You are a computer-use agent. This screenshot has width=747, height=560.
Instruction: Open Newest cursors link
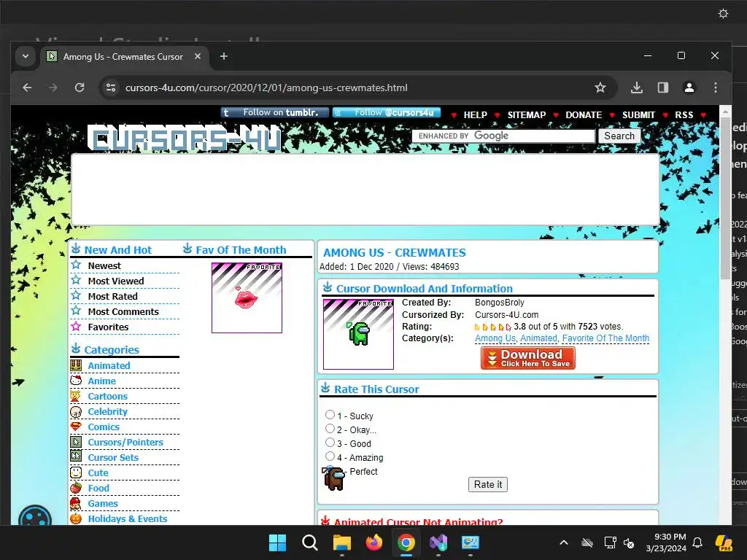click(x=104, y=265)
